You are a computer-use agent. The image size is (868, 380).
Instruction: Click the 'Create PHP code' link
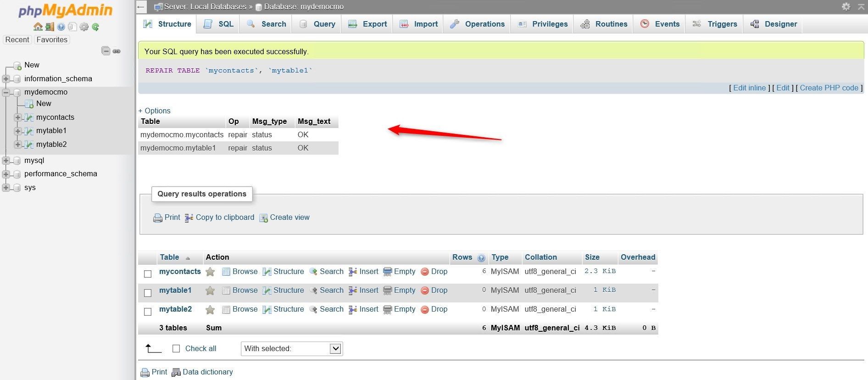[829, 88]
